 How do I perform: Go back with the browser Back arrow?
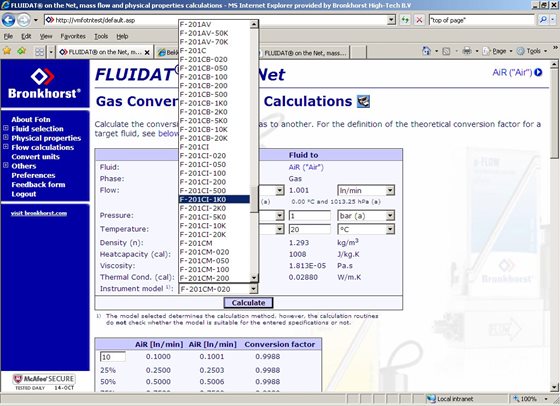point(8,20)
